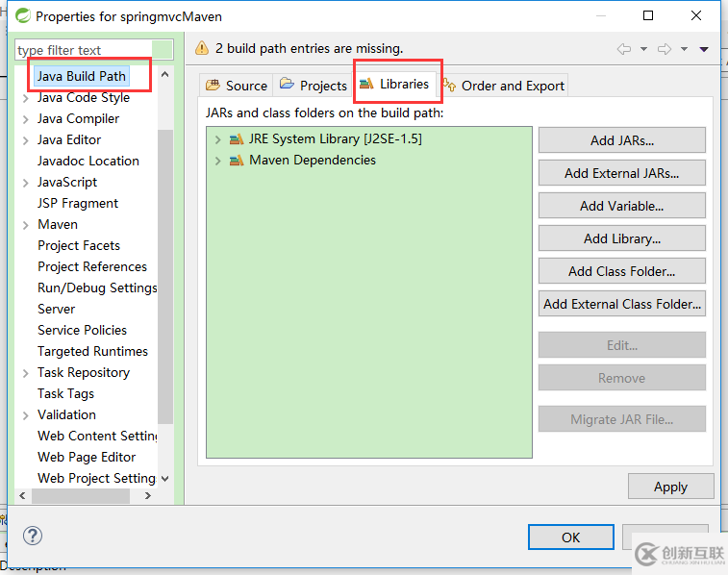The width and height of the screenshot is (728, 575).
Task: Click Add Library... button
Action: click(x=621, y=238)
